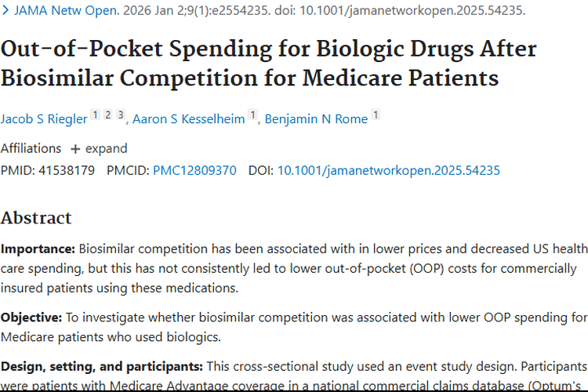This screenshot has height=392, width=588.
Task: Click the article title heading
Action: click(270, 63)
